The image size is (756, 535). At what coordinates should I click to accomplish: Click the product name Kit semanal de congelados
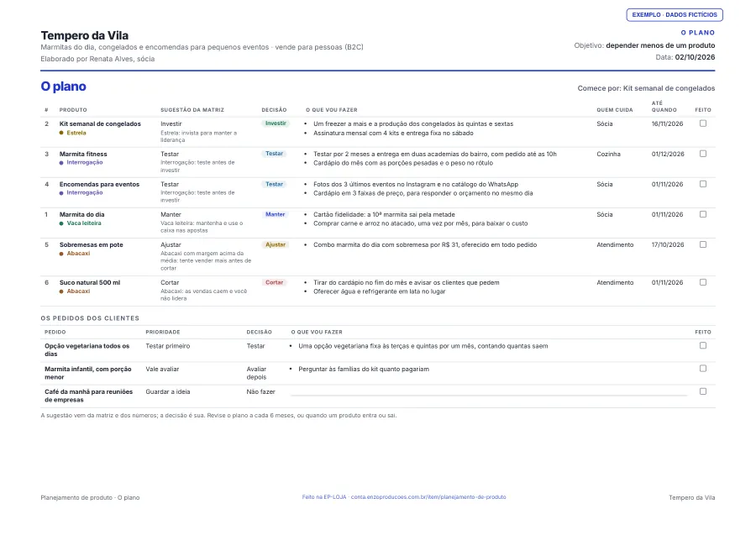point(100,123)
